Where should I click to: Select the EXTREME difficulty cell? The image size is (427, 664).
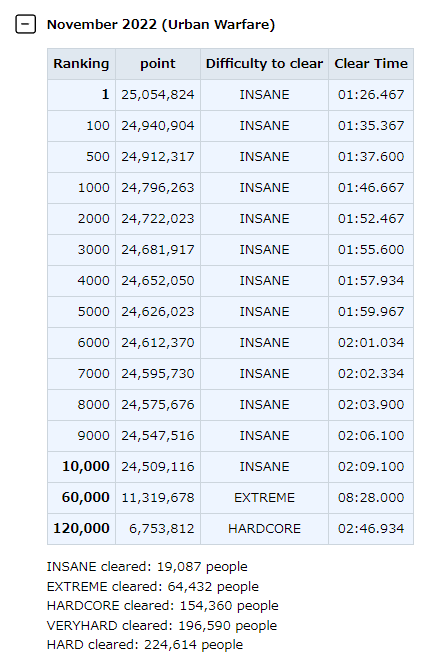point(264,498)
